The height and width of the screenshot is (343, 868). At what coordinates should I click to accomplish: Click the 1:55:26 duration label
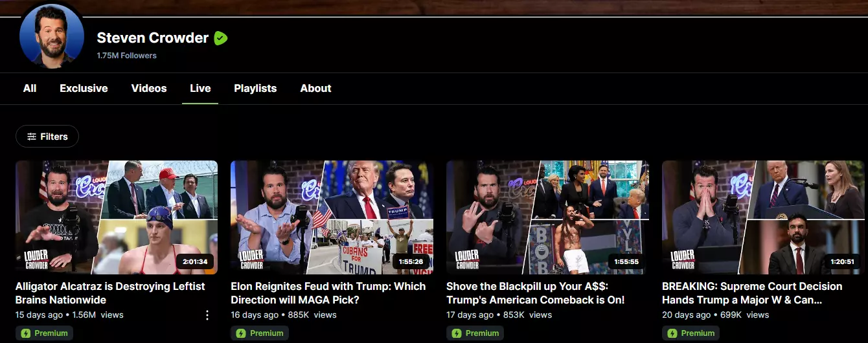(411, 262)
